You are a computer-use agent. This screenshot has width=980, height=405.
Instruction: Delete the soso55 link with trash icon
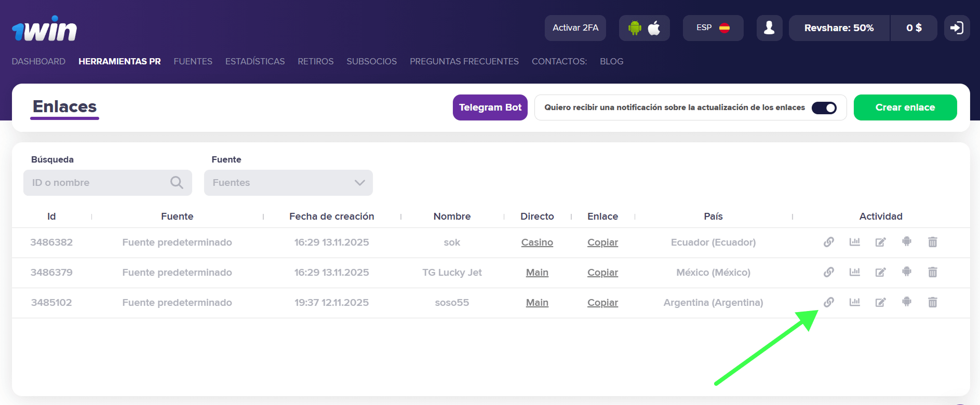pos(932,302)
